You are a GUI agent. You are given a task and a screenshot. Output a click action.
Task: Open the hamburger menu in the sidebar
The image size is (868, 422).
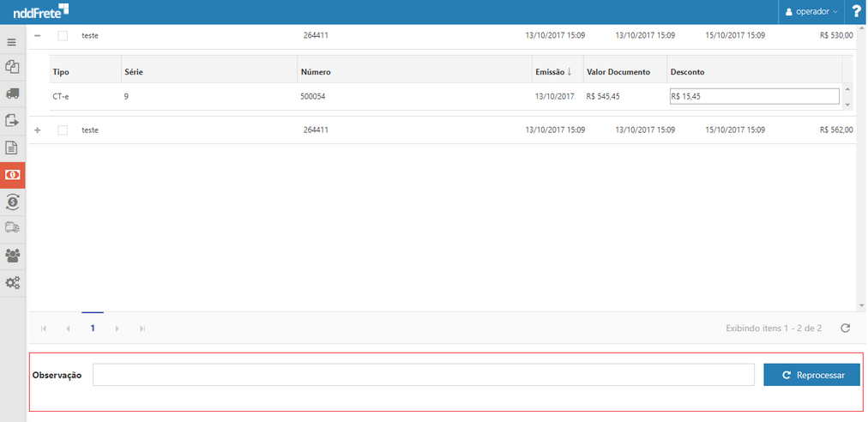click(x=12, y=42)
